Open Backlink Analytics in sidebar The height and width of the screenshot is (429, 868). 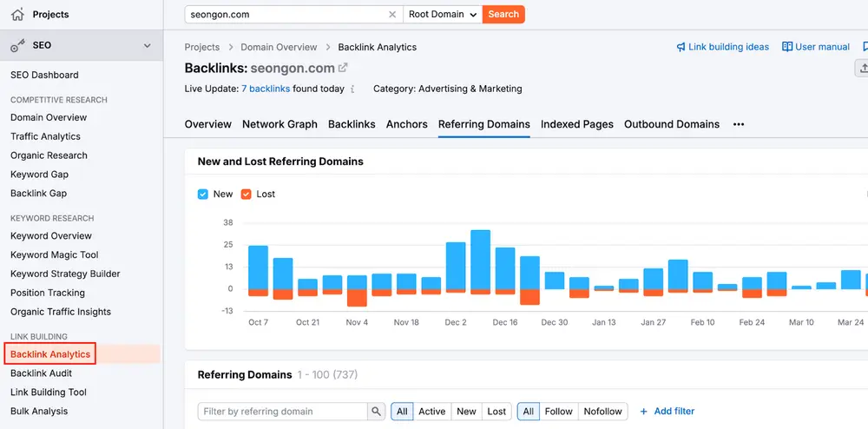point(50,354)
